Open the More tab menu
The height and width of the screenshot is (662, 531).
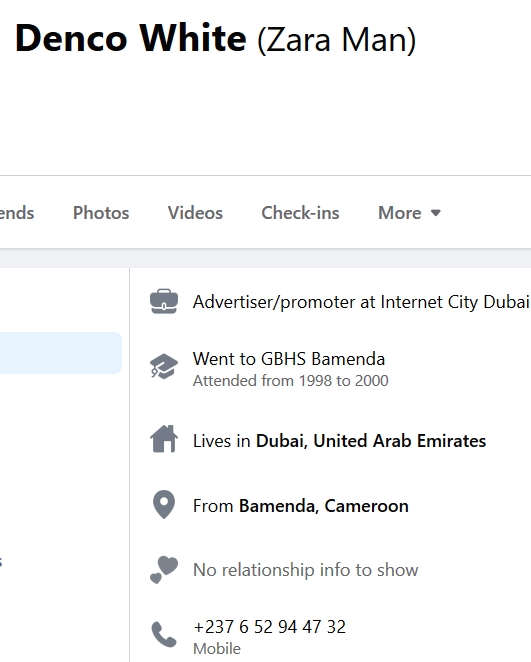409,213
